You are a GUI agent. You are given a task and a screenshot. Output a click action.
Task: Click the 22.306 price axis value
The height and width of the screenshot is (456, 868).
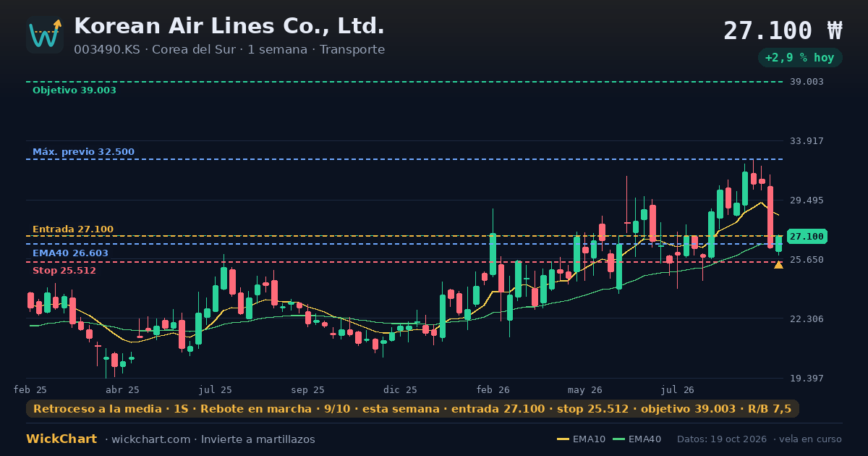[807, 319]
